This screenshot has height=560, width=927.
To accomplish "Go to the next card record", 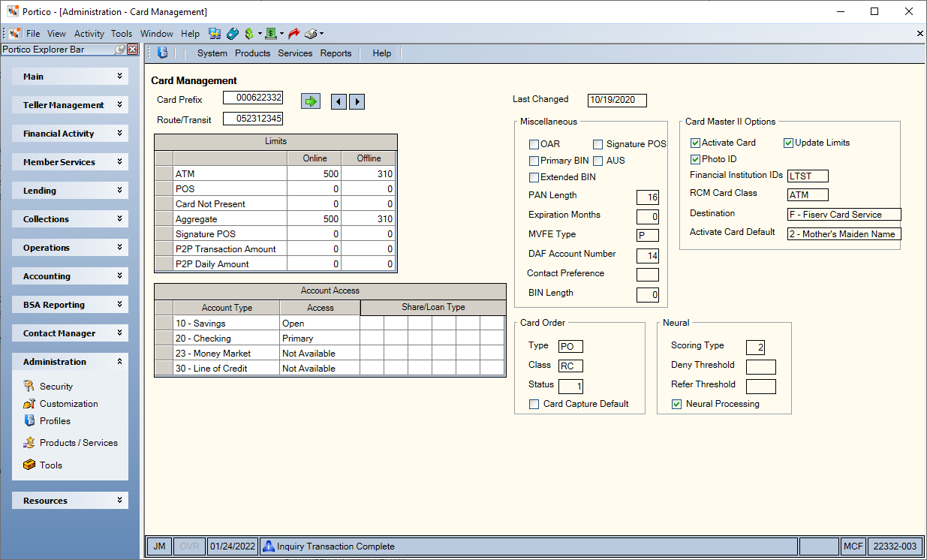I will (x=357, y=101).
